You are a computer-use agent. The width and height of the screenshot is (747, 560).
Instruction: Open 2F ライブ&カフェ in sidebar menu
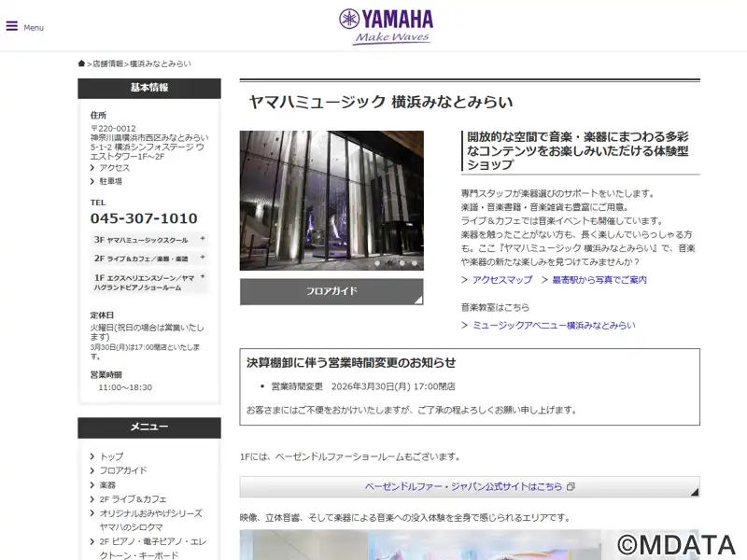tap(133, 499)
